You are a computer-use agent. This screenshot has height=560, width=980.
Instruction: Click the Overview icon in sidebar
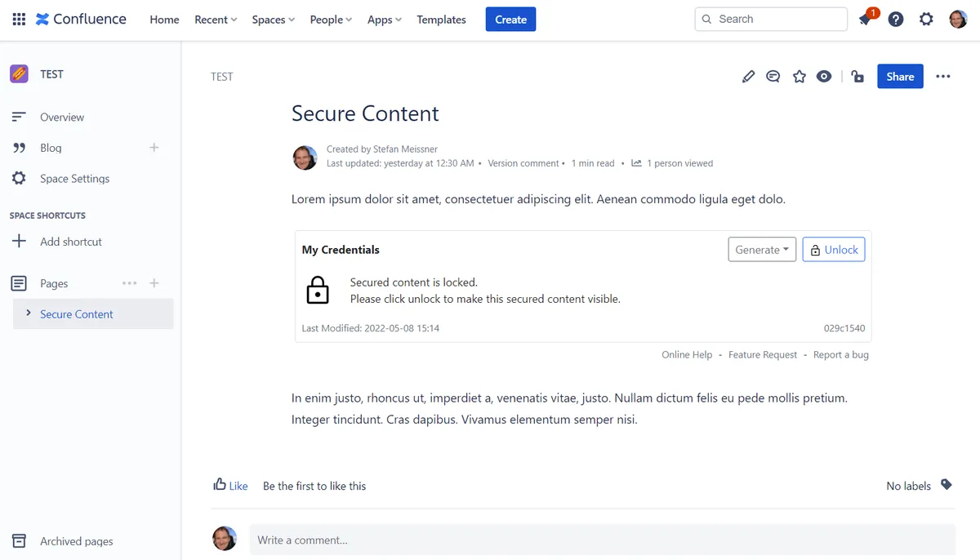pos(19,117)
